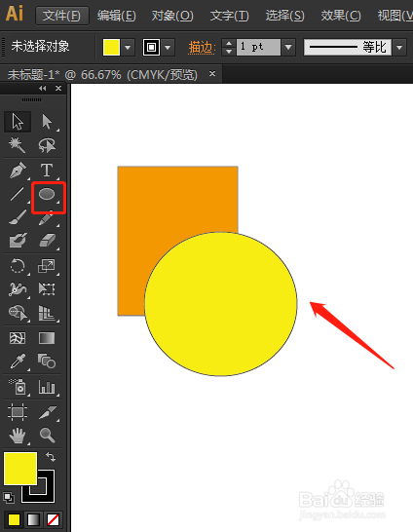
Task: Reset to default fill and stroke
Action: 9,498
